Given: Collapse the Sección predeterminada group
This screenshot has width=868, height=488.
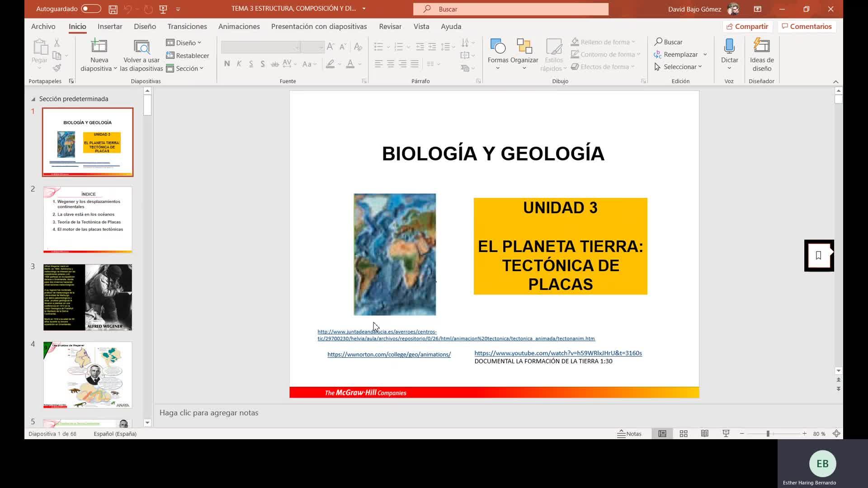Looking at the screenshot, I should pyautogui.click(x=33, y=99).
